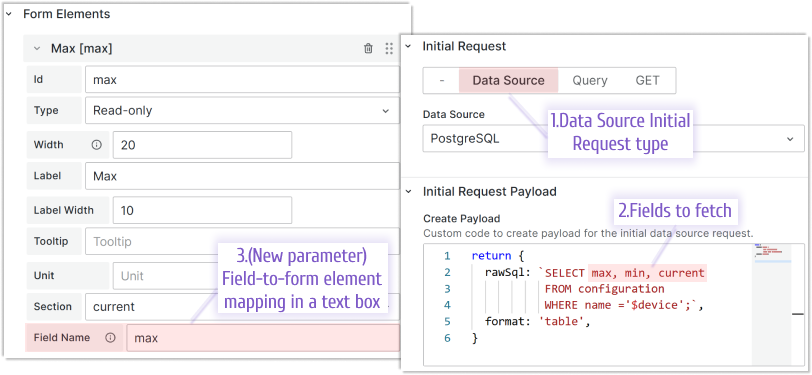This screenshot has height=375, width=812.
Task: Edit the Field Name input max
Action: click(263, 338)
